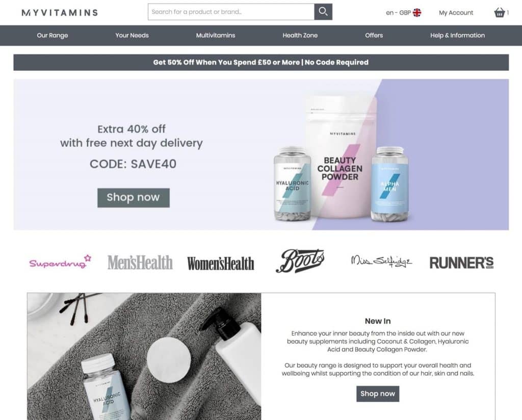The height and width of the screenshot is (420, 522).
Task: Expand the Your Needs menu
Action: (x=132, y=35)
